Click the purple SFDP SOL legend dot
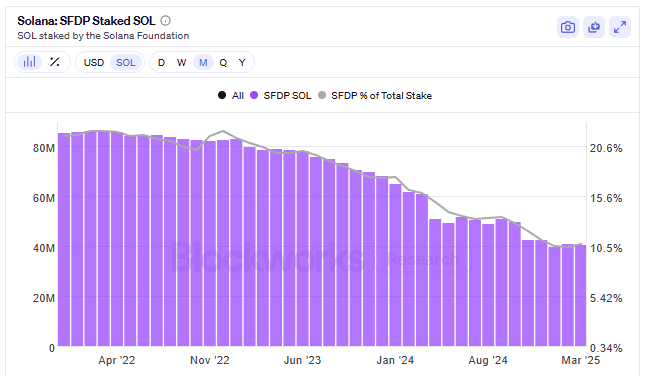This screenshot has height=376, width=645. click(x=254, y=95)
